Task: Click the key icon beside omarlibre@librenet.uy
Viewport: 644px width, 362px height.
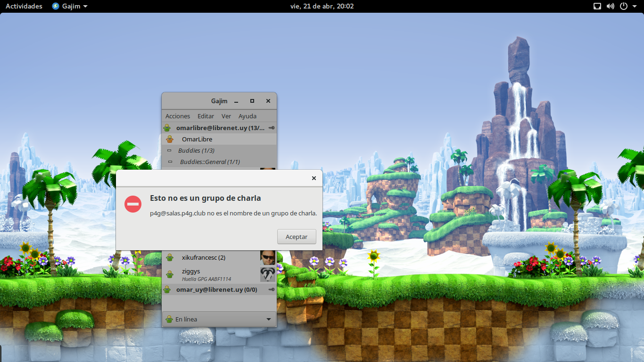Action: pyautogui.click(x=272, y=128)
